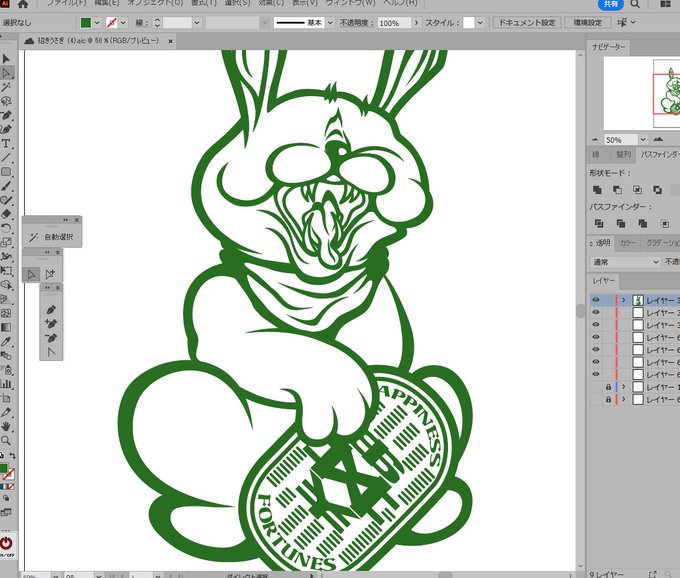Select the Paintbrush tool
Image resolution: width=680 pixels, height=578 pixels.
tap(6, 186)
